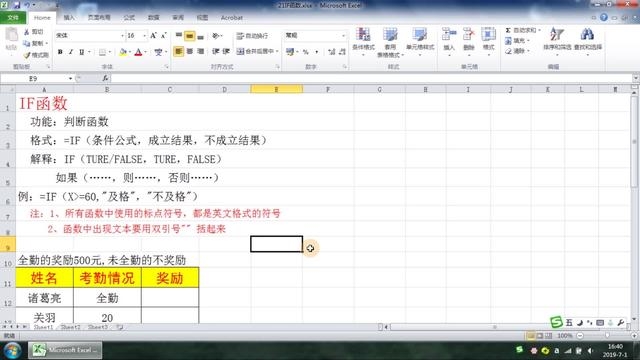
Task: Open the green File tab
Action: (x=13, y=18)
